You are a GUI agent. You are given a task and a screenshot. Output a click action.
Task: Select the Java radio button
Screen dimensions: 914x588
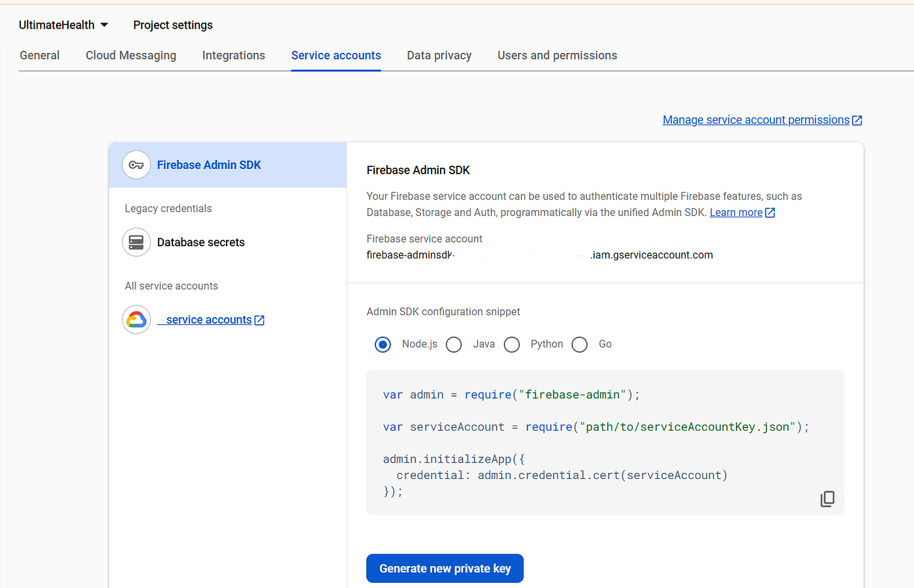(x=454, y=345)
